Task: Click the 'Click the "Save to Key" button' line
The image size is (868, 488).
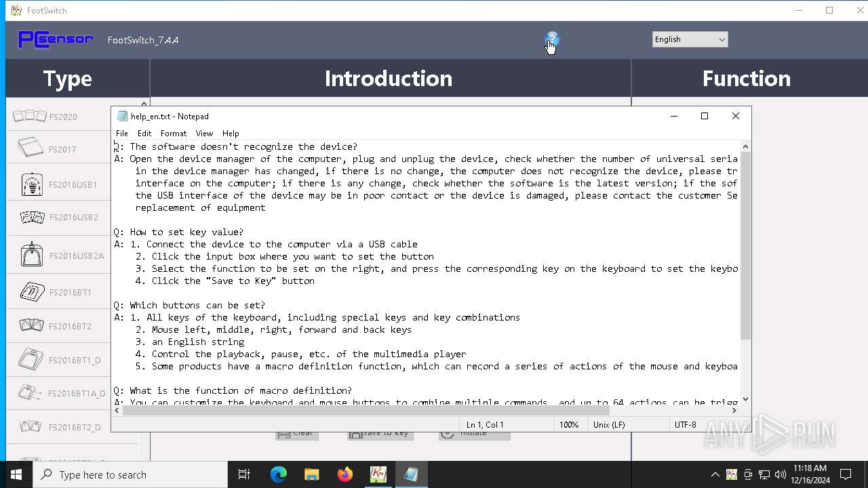Action: pyautogui.click(x=224, y=281)
